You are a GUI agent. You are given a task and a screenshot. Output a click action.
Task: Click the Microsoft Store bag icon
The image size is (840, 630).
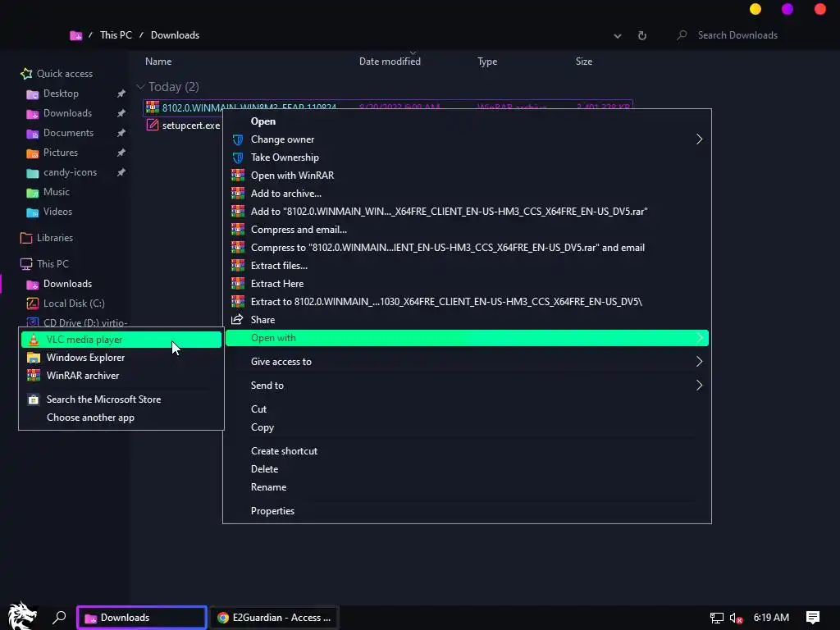(x=33, y=399)
